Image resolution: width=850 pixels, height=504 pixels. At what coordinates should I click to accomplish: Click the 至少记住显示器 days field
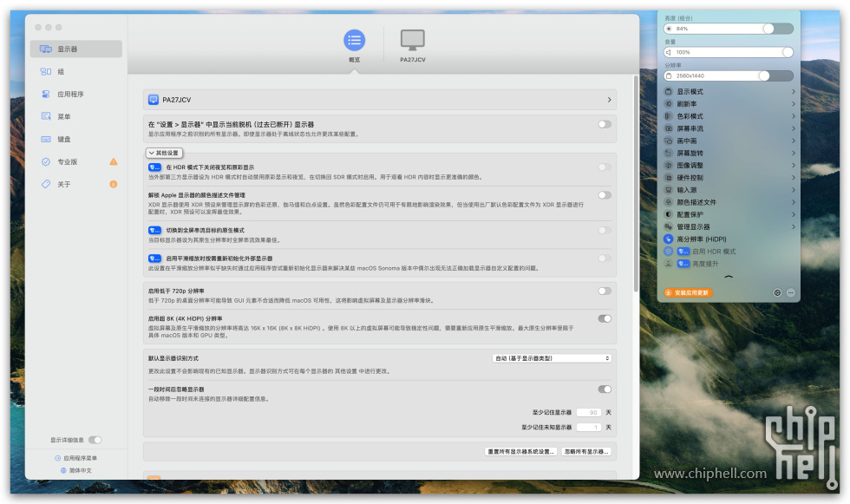point(589,412)
